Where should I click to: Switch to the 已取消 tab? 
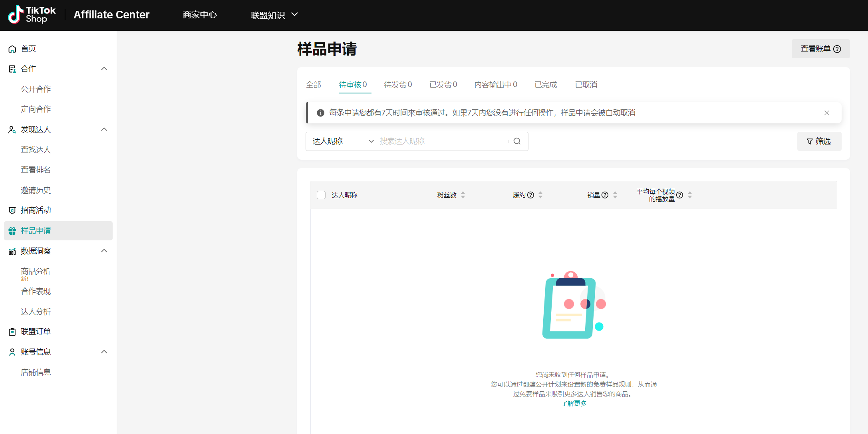(586, 85)
